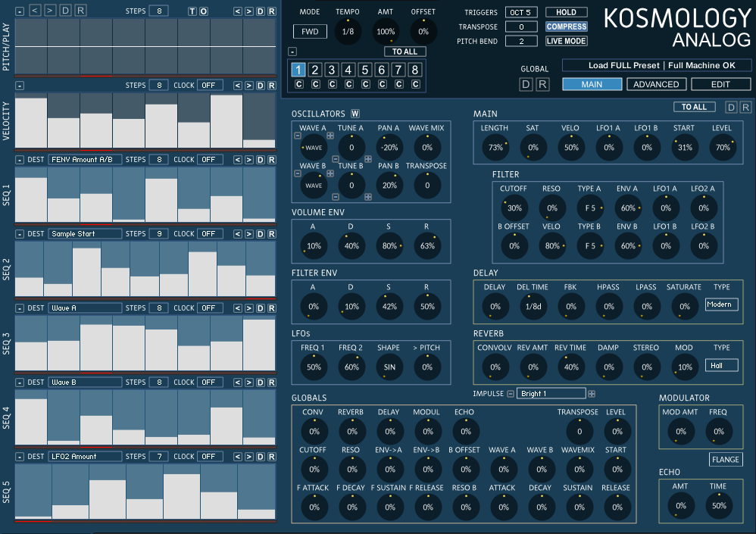
Task: Open the Reverb TYPE dropdown showing Hall
Action: point(721,365)
